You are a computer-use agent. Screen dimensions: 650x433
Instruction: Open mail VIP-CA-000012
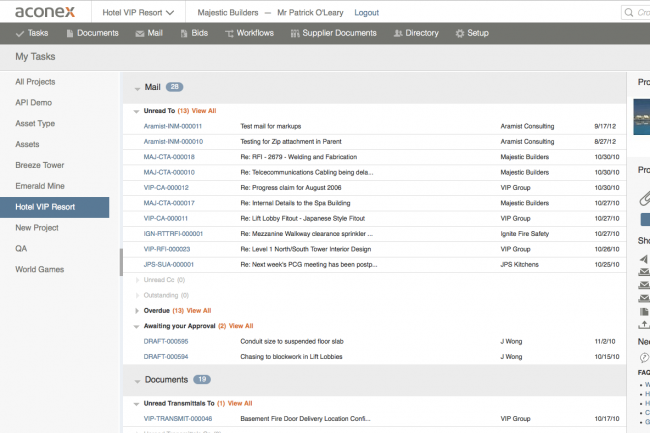pos(166,188)
